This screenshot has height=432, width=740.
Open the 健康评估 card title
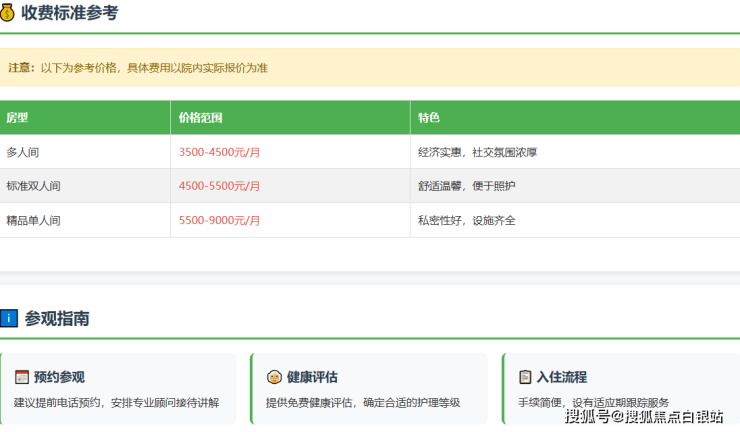tap(312, 377)
